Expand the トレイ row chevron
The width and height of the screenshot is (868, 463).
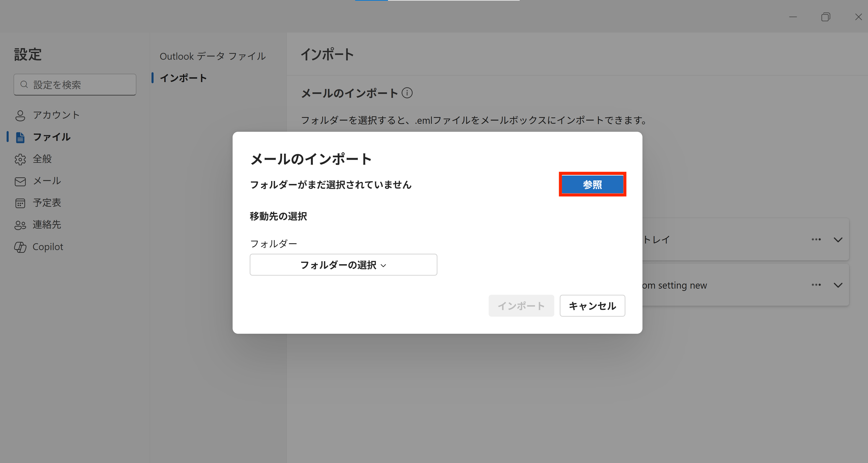[x=838, y=240]
